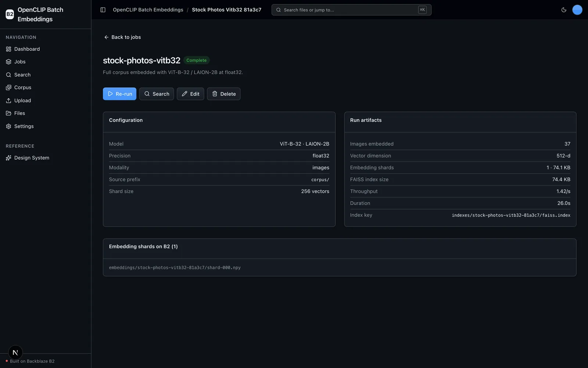Click the Jobs layers icon
Image resolution: width=588 pixels, height=368 pixels.
point(8,62)
